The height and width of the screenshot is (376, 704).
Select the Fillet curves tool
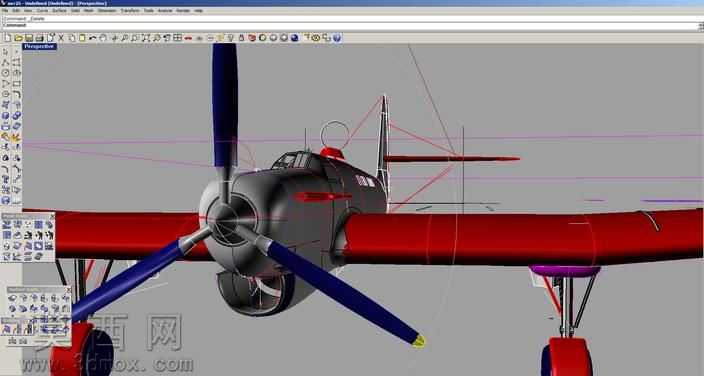[x=17, y=94]
